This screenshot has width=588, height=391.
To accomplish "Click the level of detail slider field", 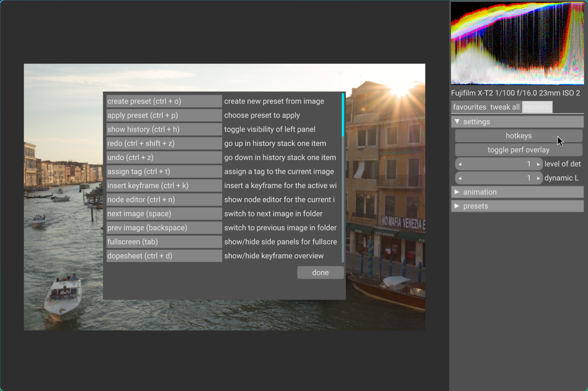I will [x=499, y=164].
